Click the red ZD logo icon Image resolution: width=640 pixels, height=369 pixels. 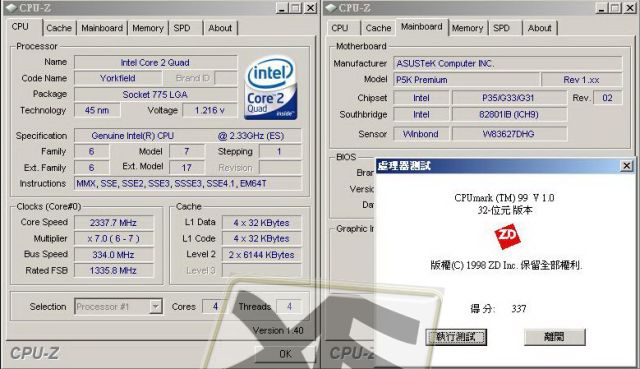coord(507,236)
